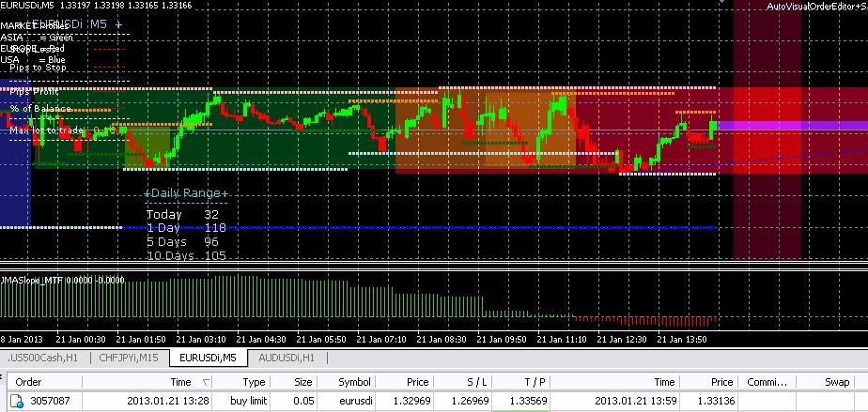The height and width of the screenshot is (412, 868).
Task: Click the magenta order line on chart
Action: [793, 126]
